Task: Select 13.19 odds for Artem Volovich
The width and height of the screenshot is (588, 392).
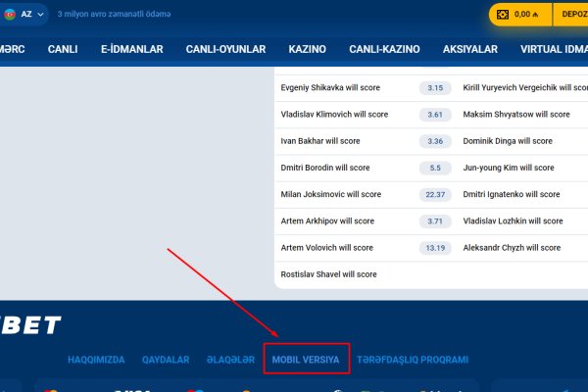Action: 436,248
